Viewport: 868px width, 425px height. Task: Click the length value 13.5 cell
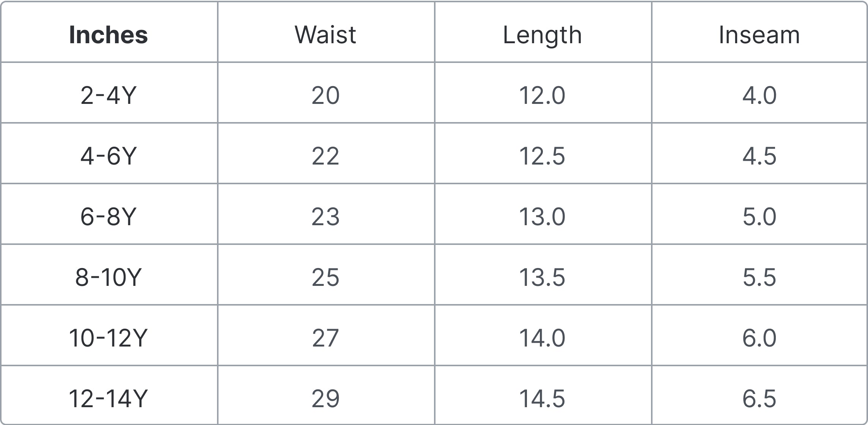pos(542,277)
